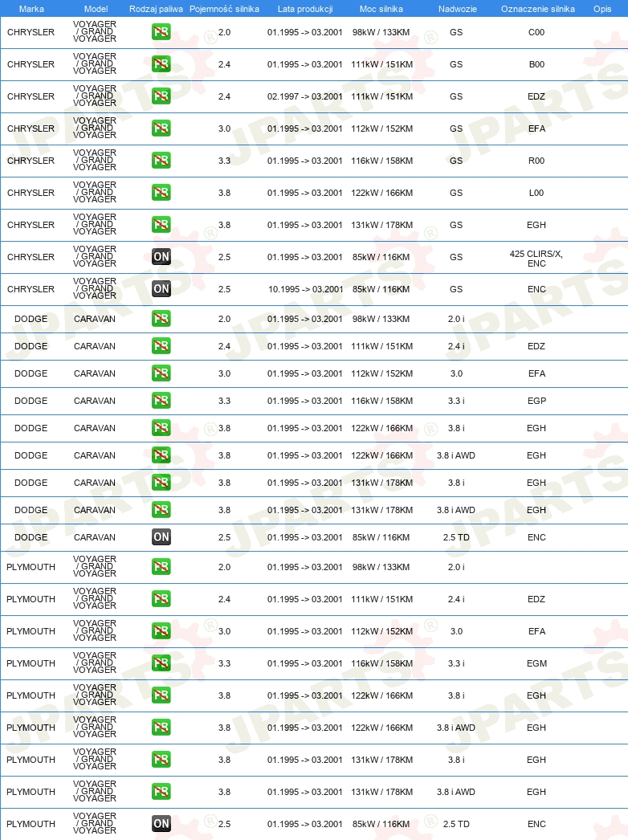Select the '10.1995 -> 03.2001' date cell

(305, 289)
